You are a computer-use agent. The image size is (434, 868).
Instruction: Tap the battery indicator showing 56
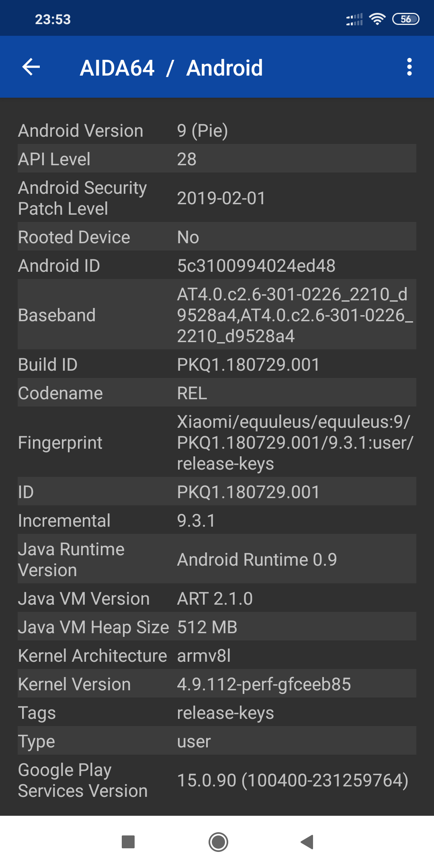[x=405, y=19]
